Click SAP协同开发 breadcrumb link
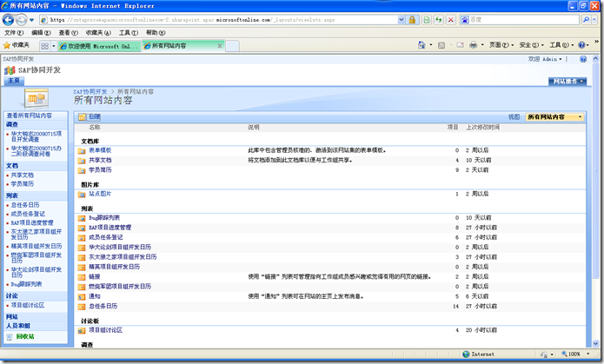Screen dimensions: 604x364 [x=90, y=92]
